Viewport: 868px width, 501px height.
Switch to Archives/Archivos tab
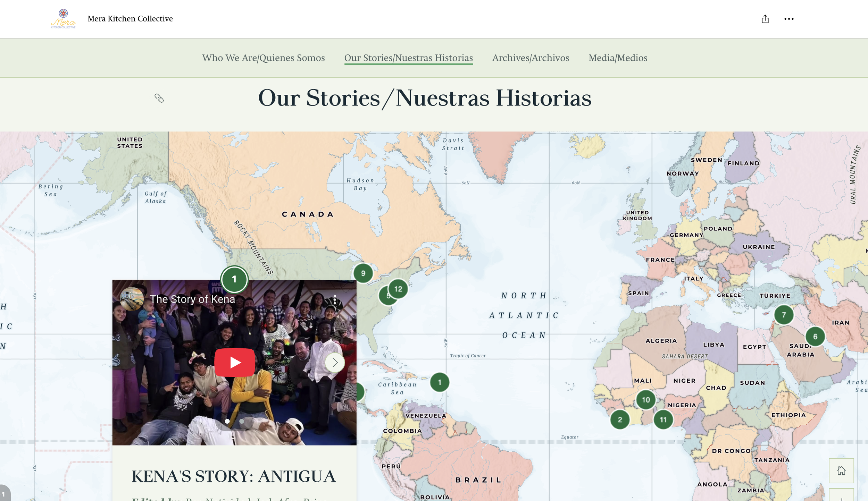tap(531, 58)
